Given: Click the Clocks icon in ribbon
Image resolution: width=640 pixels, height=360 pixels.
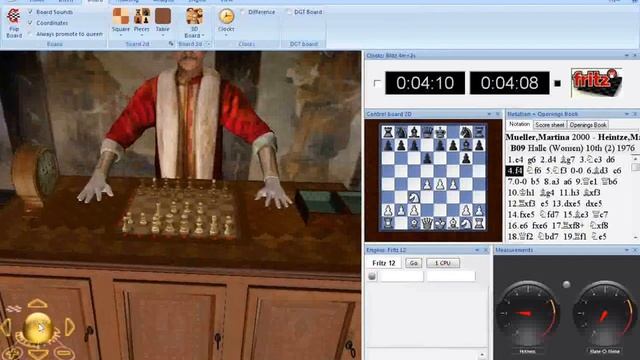Looking at the screenshot, I should (226, 16).
